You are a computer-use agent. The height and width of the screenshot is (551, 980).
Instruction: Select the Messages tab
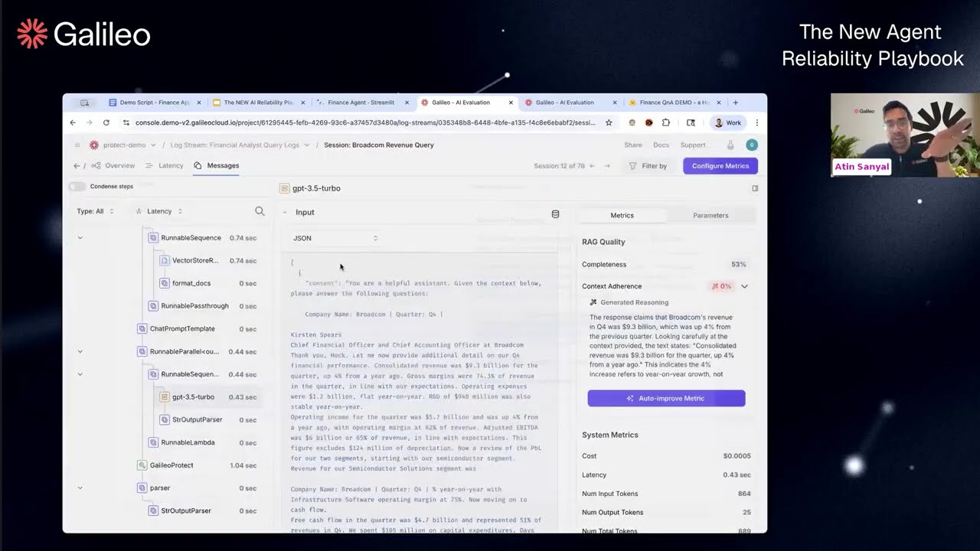click(x=217, y=165)
